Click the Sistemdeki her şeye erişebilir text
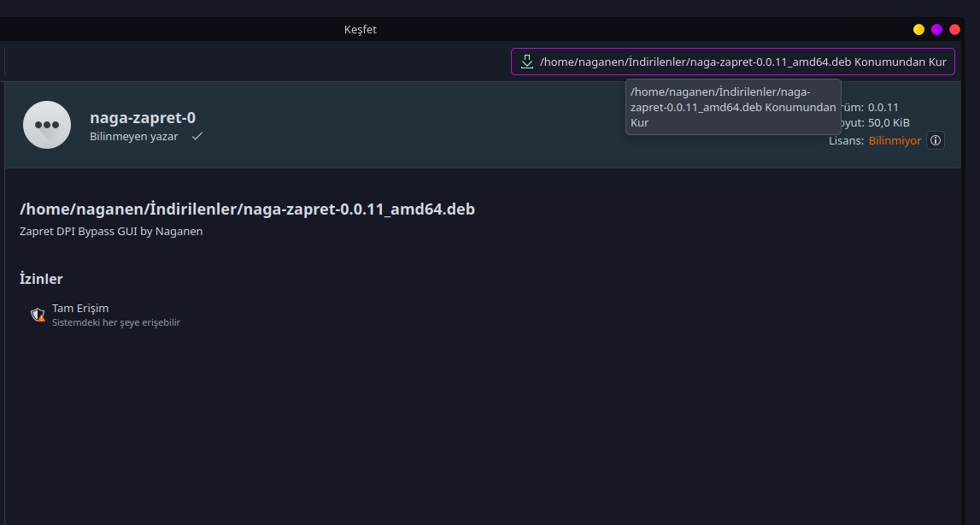The height and width of the screenshot is (525, 980). tap(116, 323)
